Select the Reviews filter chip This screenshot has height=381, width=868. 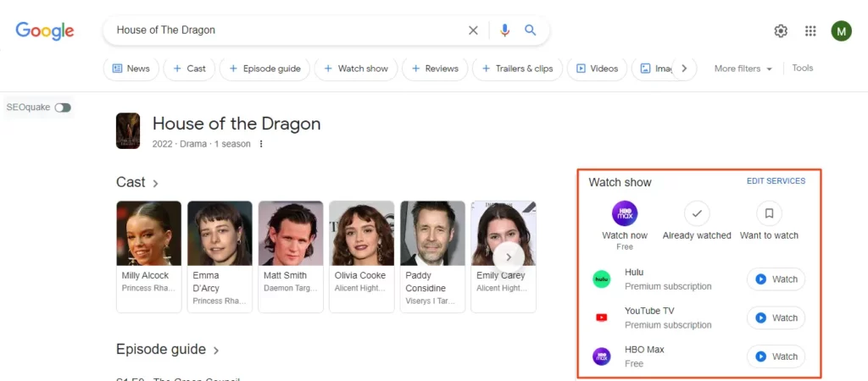pos(435,69)
